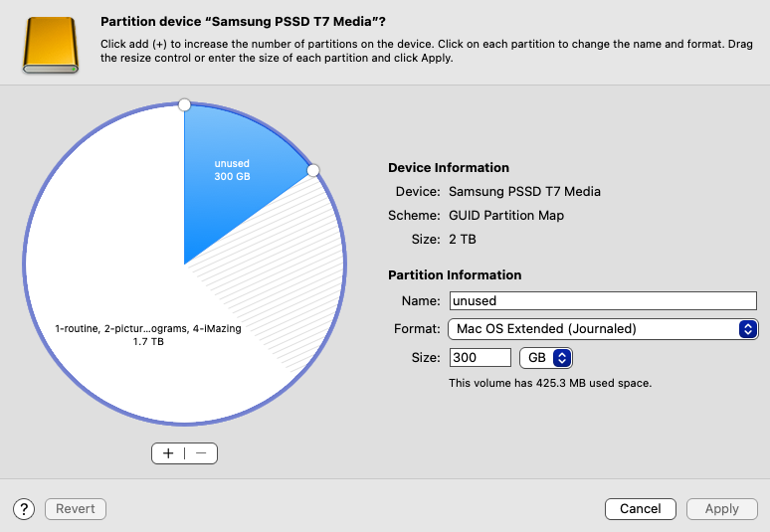Screen dimensions: 770x532
Task: Open the help question mark button
Action: [24, 509]
